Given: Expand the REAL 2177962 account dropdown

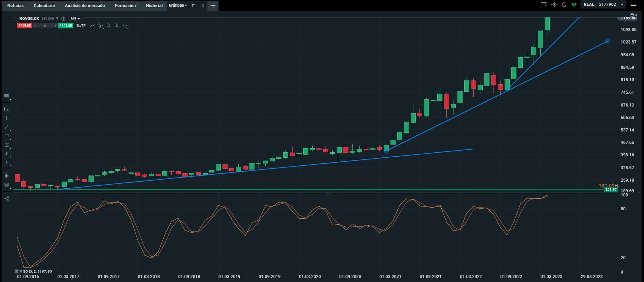Looking at the screenshot, I should (x=622, y=5).
